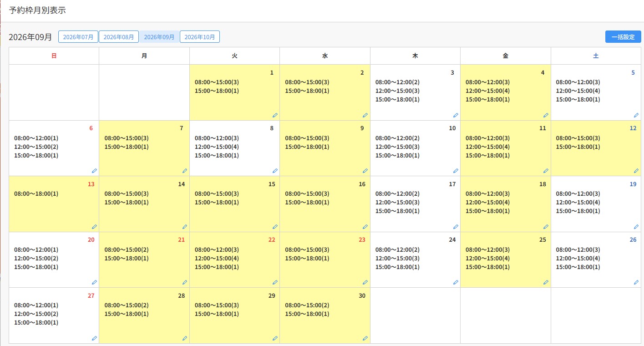Open the pencil editor for September 22
This screenshot has width=644, height=346.
(x=275, y=282)
